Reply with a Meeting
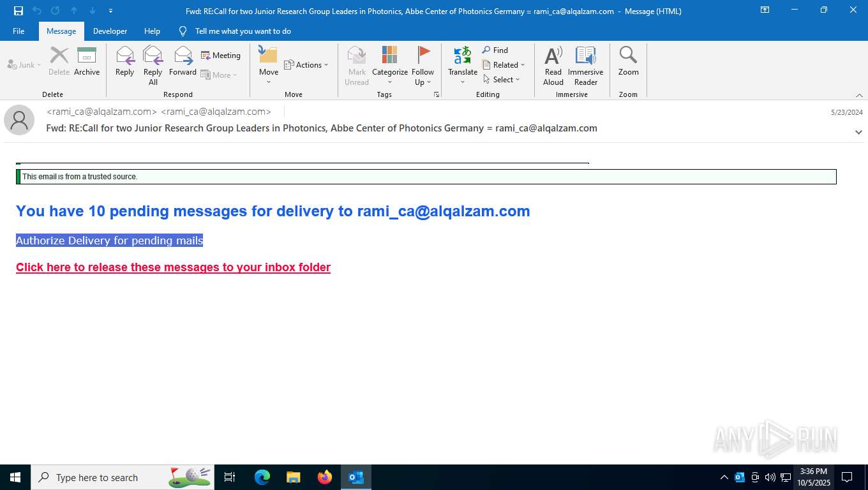Viewport: 868px width, 490px height. click(x=221, y=56)
